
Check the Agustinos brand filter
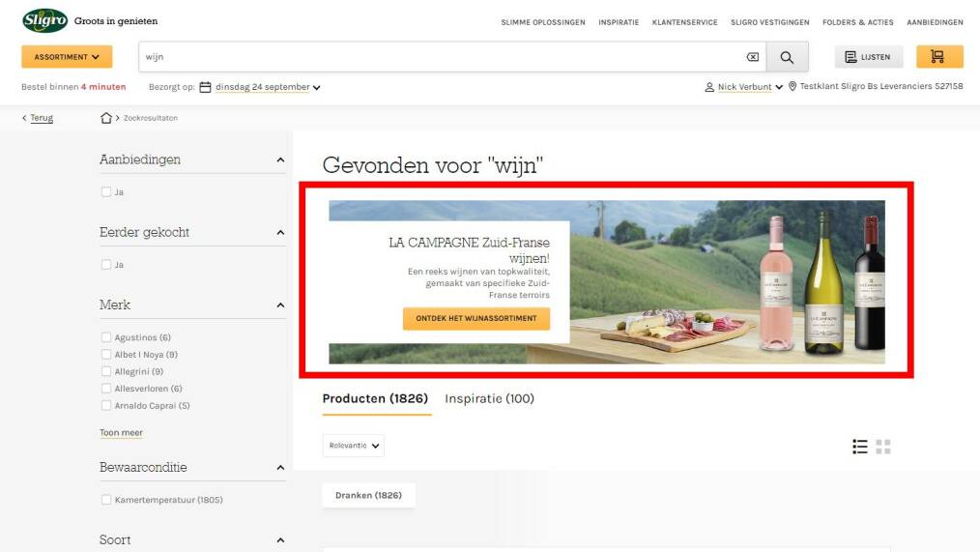click(106, 337)
